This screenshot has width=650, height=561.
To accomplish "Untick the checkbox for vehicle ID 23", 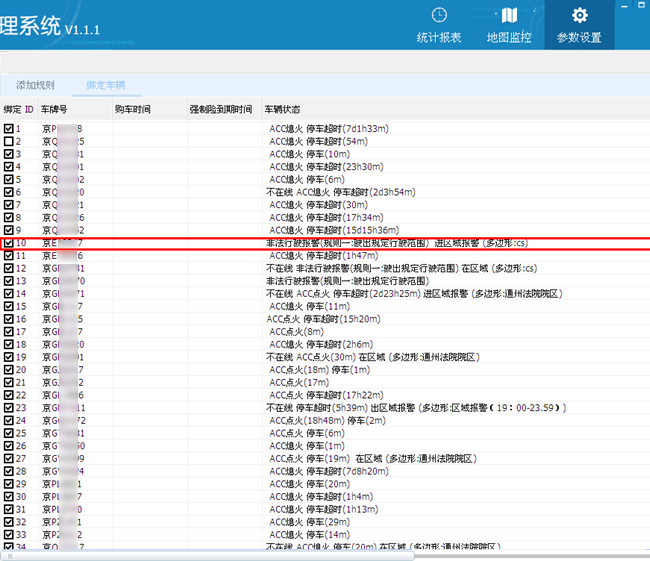I will [9, 408].
